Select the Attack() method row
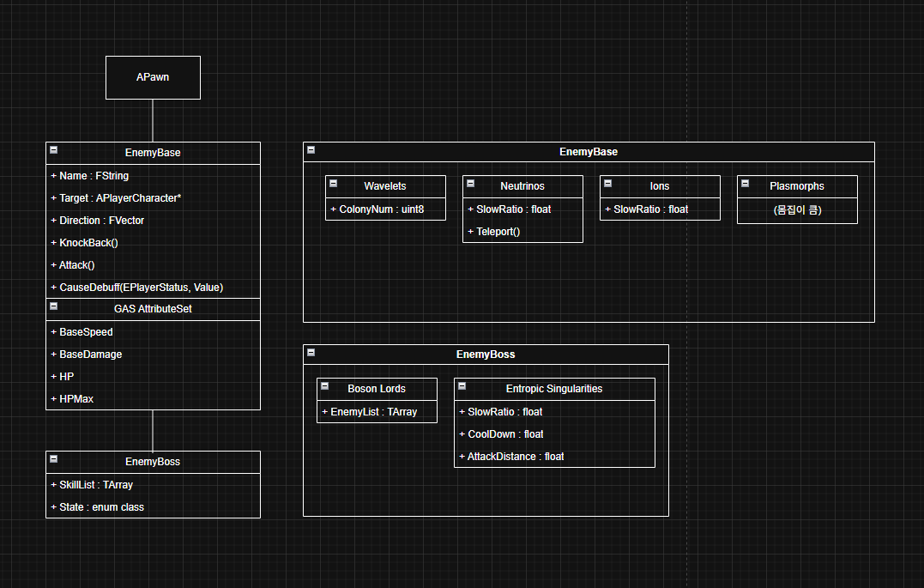 click(x=154, y=265)
